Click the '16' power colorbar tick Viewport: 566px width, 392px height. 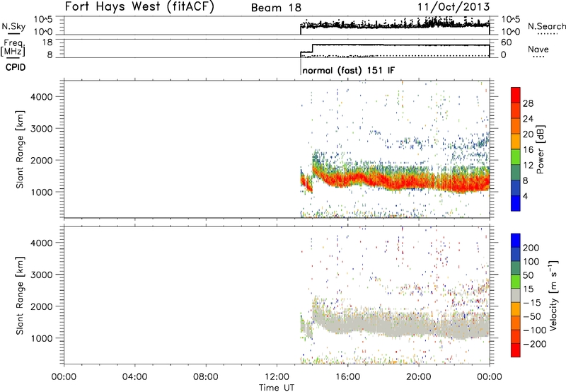point(528,150)
